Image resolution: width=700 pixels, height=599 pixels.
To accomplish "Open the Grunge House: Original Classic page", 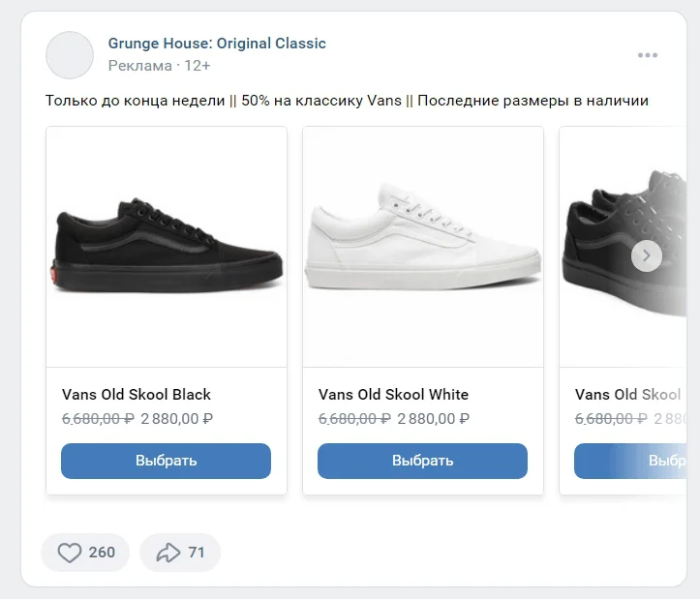I will pyautogui.click(x=217, y=44).
